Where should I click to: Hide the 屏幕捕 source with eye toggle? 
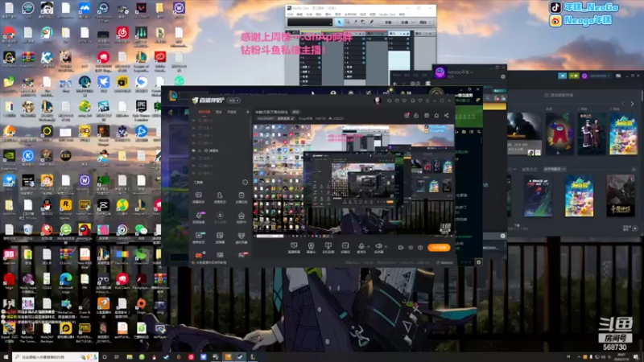pos(194,150)
